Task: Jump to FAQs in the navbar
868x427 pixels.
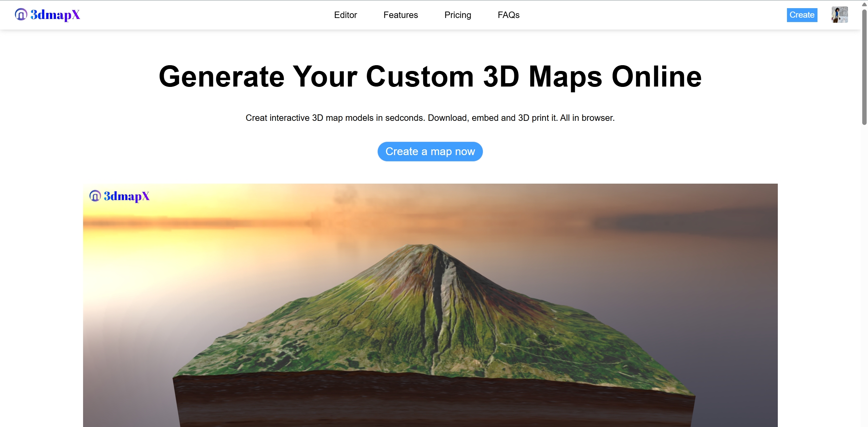Action: 508,15
